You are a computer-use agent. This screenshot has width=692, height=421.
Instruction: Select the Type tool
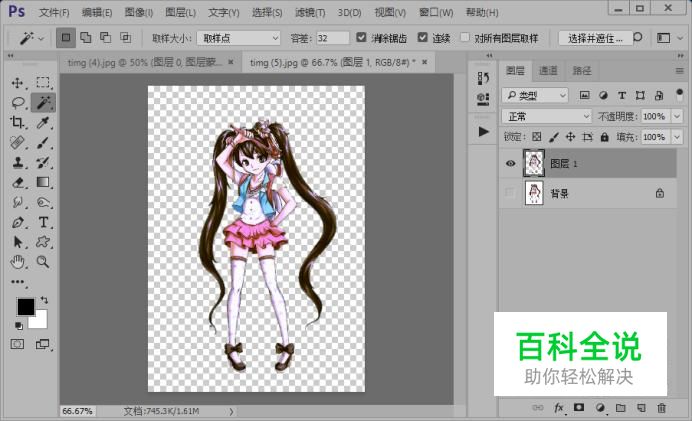coord(43,222)
